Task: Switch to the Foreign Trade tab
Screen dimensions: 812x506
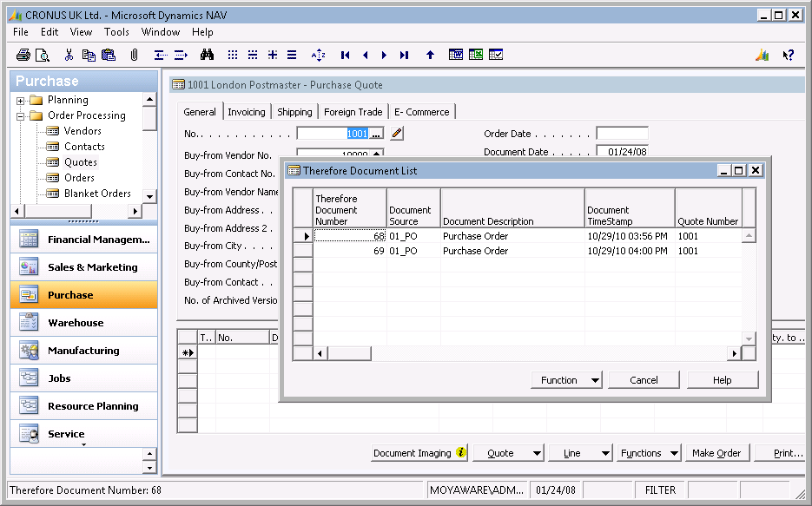Action: 353,112
